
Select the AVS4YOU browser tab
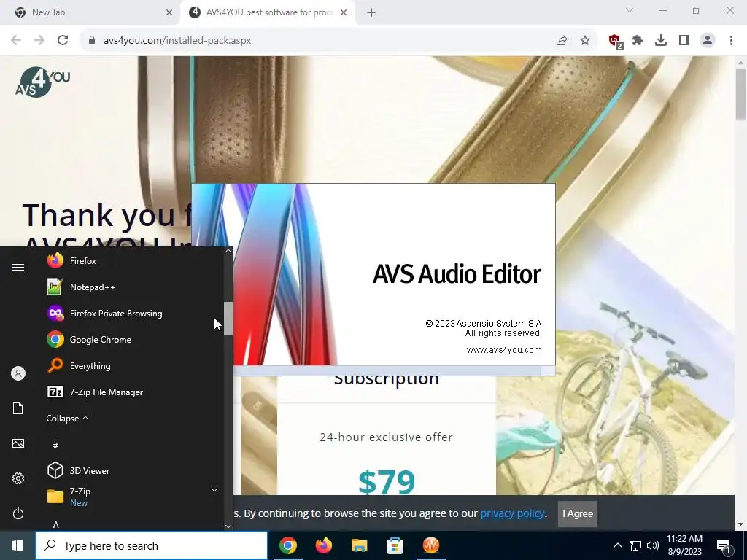(268, 12)
